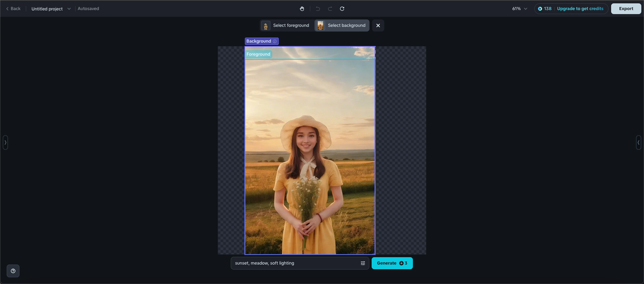Redo the last action
644x284 pixels.
[330, 9]
